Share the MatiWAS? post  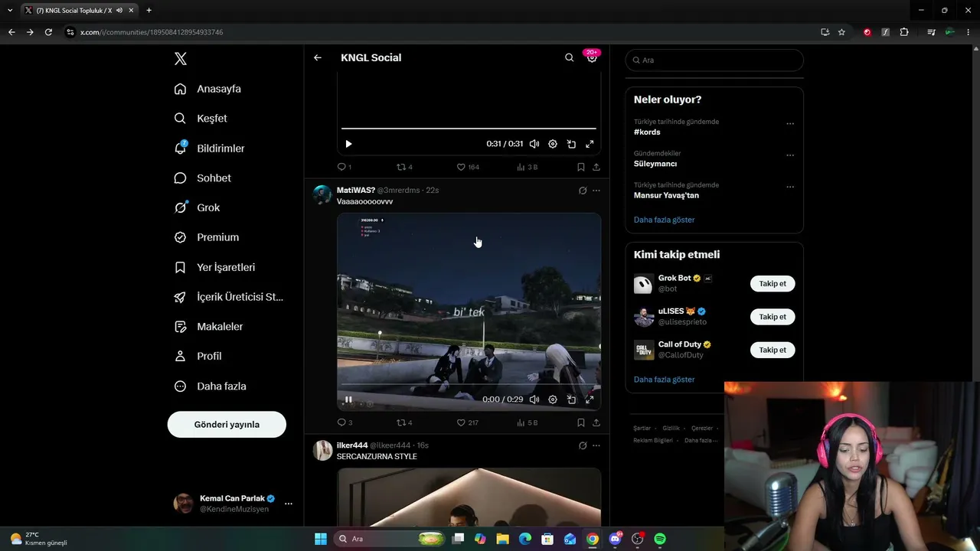point(596,422)
